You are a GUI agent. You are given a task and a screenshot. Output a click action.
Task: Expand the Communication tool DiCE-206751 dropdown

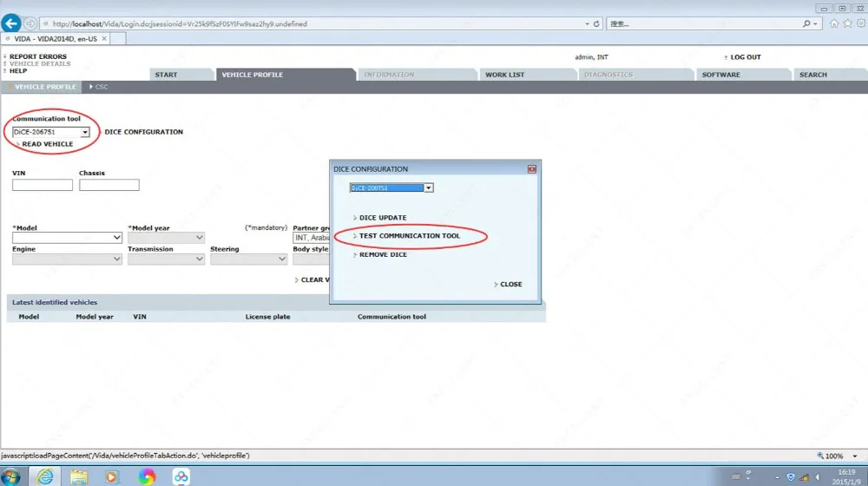(85, 132)
